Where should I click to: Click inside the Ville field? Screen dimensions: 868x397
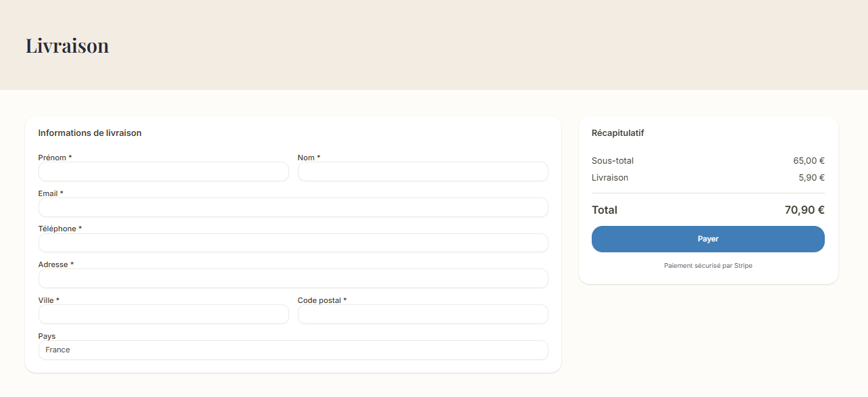coord(163,314)
